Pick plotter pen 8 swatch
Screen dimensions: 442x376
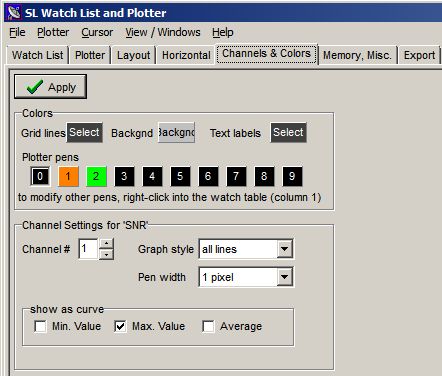tap(264, 176)
